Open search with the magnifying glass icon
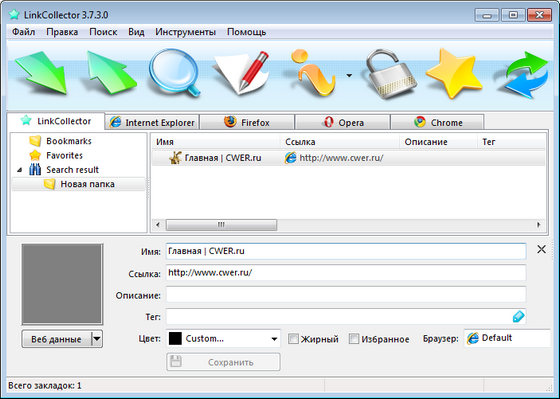This screenshot has width=560, height=399. (x=175, y=73)
